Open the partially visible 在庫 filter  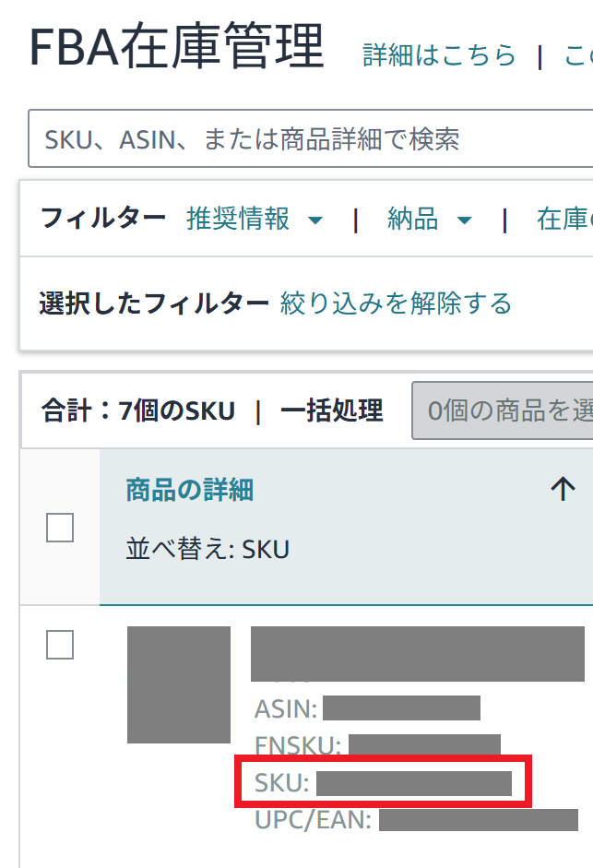click(x=564, y=220)
